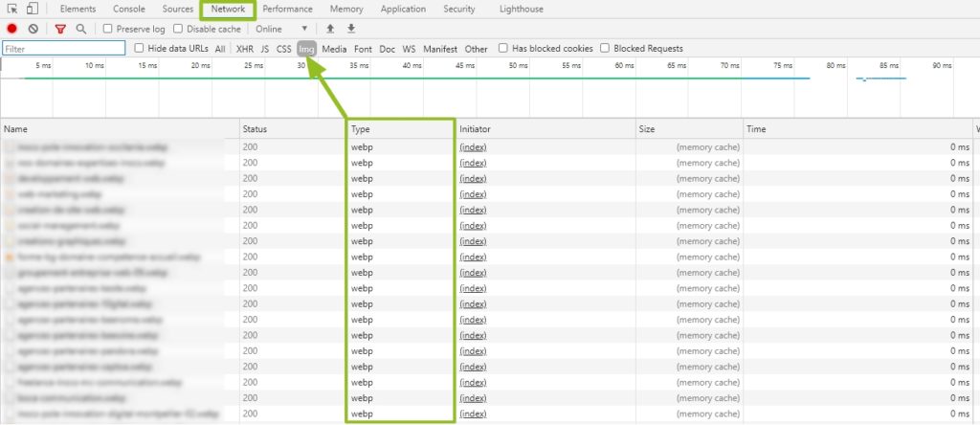
Task: Open search with the magnifier icon
Action: [x=81, y=30]
